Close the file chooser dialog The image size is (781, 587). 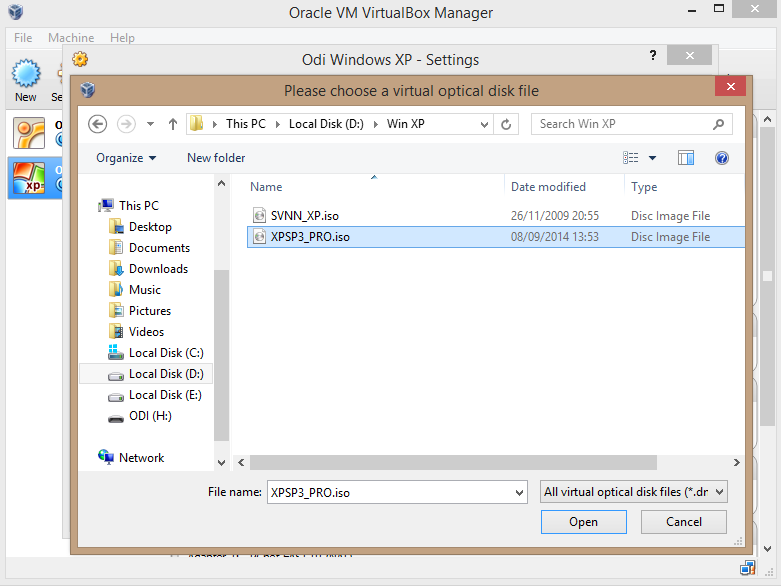730,87
